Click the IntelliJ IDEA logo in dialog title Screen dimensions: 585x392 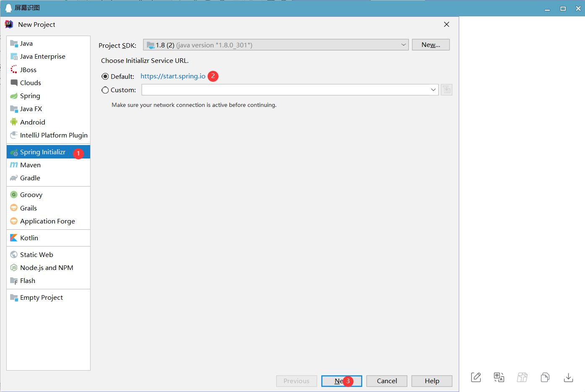9,24
